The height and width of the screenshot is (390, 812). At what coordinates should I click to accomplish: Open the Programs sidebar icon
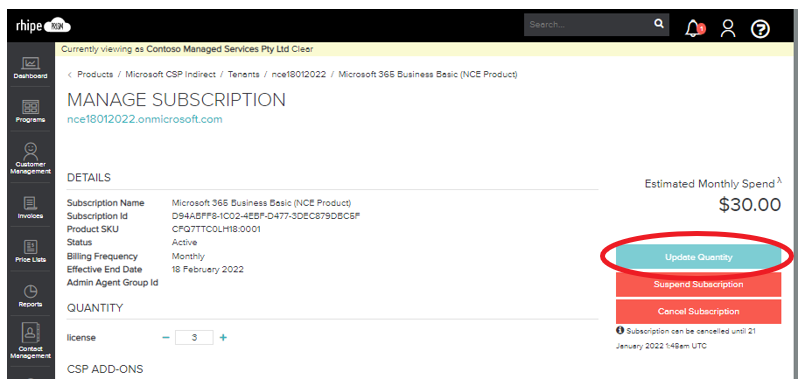pos(31,111)
